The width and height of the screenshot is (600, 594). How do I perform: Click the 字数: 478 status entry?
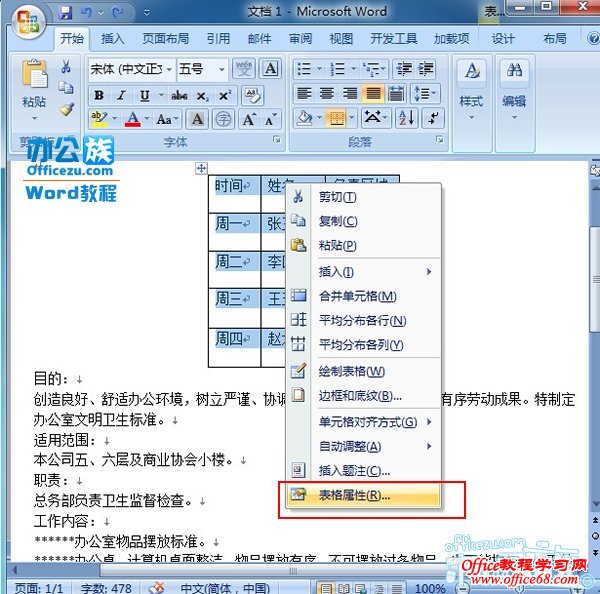coord(106,587)
